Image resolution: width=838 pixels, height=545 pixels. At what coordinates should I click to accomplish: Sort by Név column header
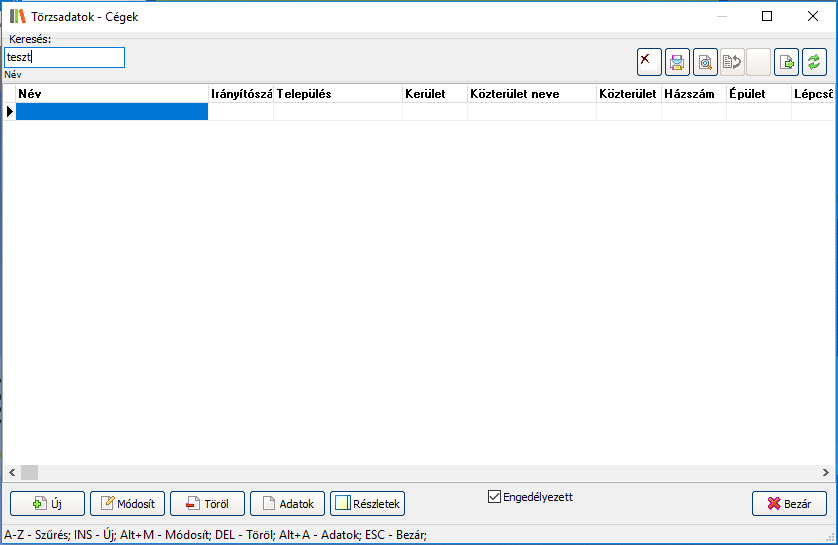[111, 94]
